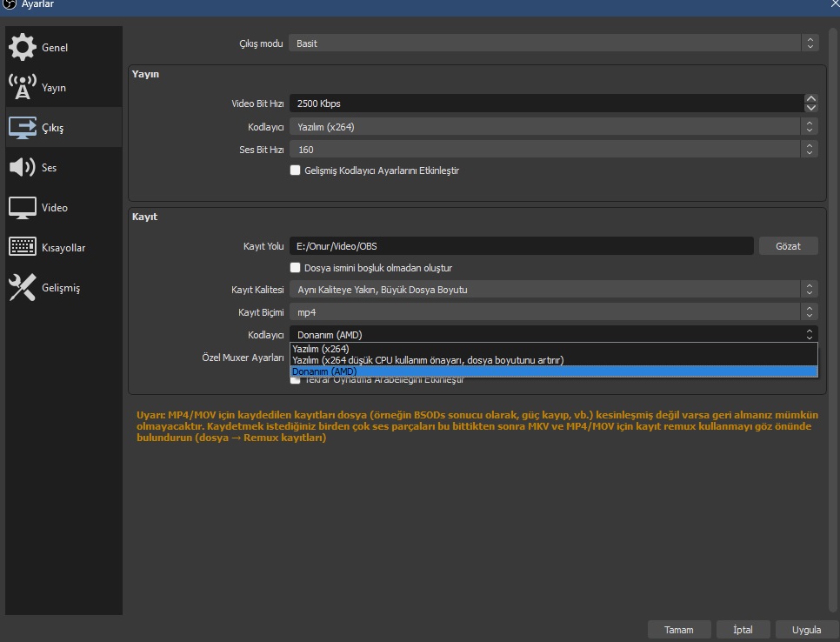
Task: Click the OBS logo in title bar
Action: [9, 4]
